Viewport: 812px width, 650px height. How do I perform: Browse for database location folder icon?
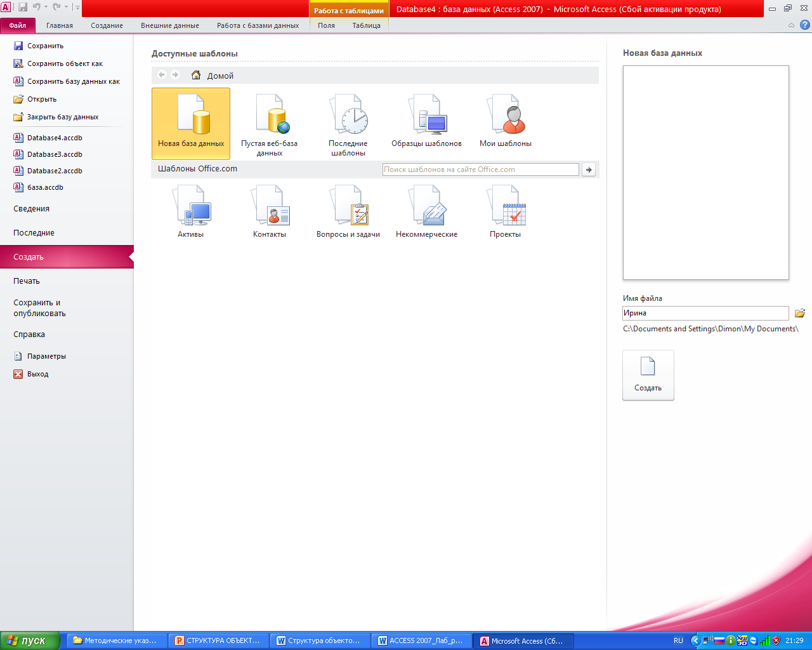[800, 313]
